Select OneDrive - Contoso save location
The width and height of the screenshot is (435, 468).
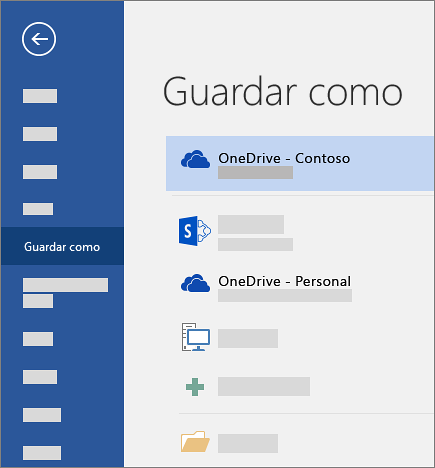tap(300, 163)
